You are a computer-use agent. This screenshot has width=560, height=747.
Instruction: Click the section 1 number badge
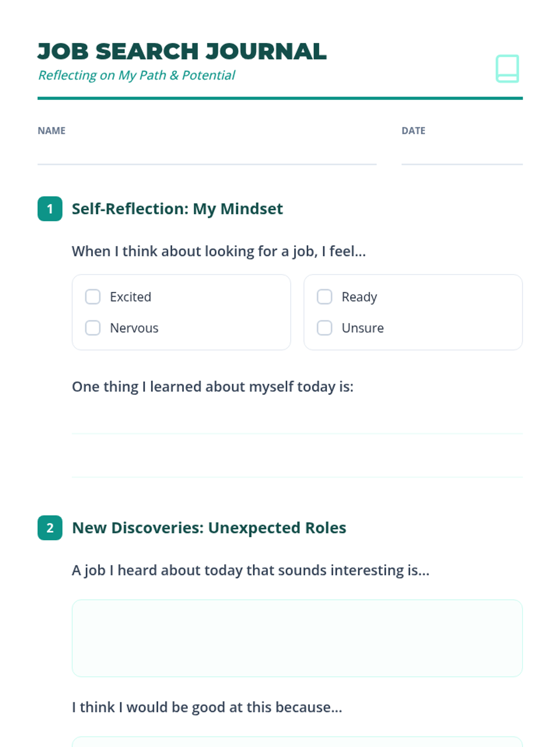tap(50, 209)
